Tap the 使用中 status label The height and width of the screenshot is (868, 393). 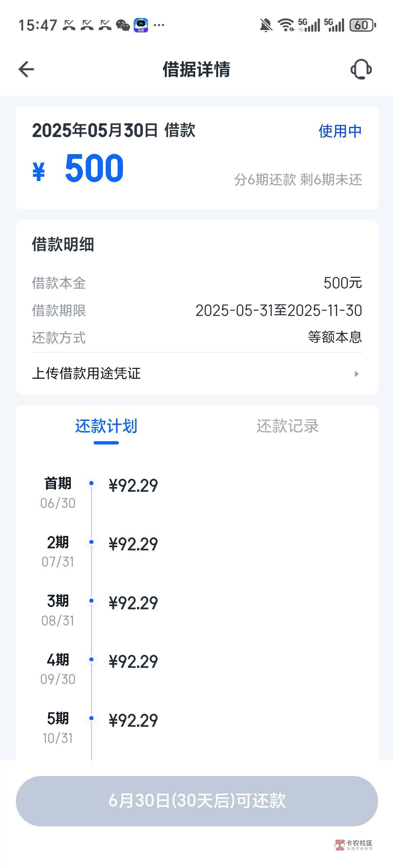tap(340, 131)
